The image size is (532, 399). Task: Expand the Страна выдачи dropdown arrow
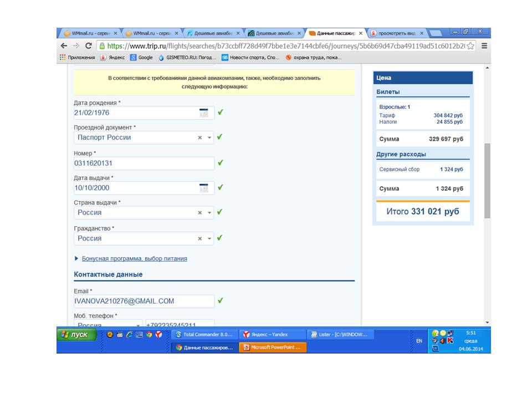(x=209, y=213)
